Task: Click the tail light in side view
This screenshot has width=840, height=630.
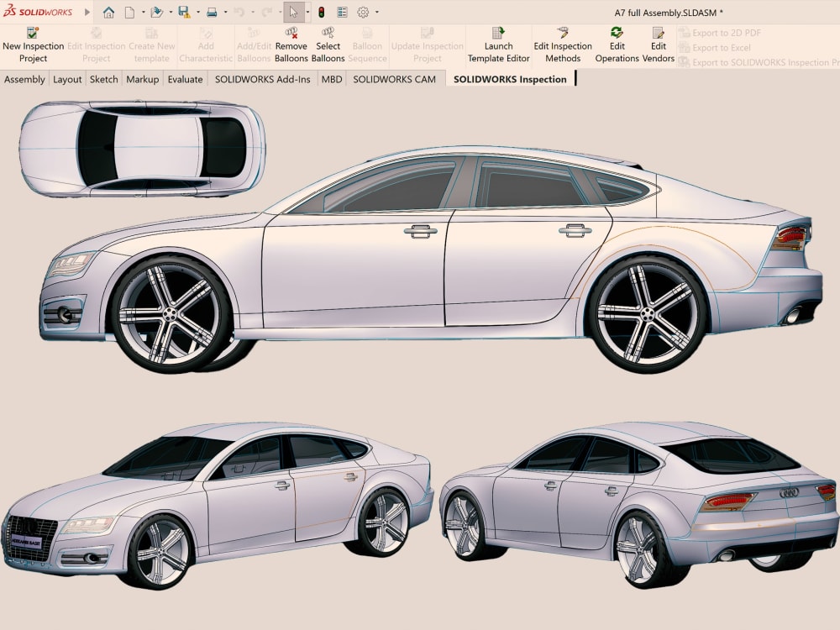Action: pyautogui.click(x=792, y=237)
